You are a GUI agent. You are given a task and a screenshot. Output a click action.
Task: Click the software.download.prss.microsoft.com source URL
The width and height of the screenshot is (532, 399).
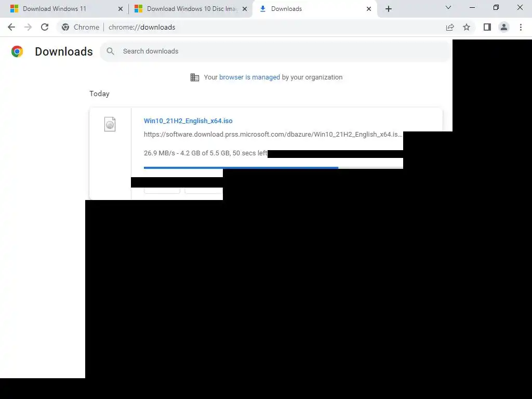[273, 135]
